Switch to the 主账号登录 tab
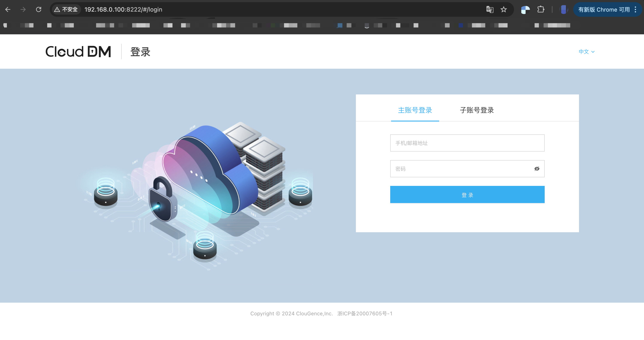The height and width of the screenshot is (340, 644). (415, 110)
